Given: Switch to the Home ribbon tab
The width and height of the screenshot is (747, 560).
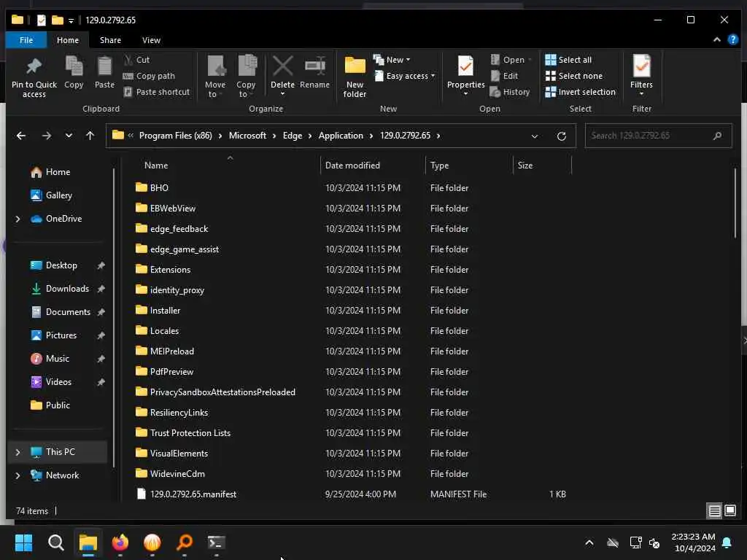Looking at the screenshot, I should coord(68,40).
